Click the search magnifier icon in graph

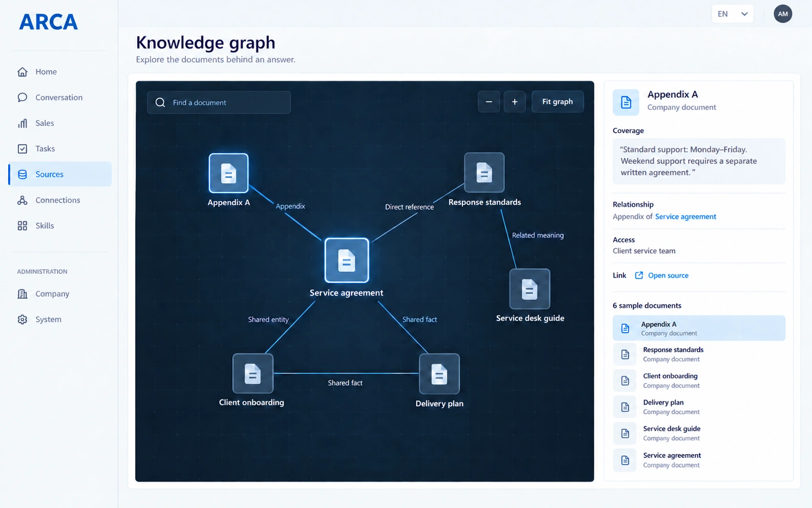tap(160, 102)
